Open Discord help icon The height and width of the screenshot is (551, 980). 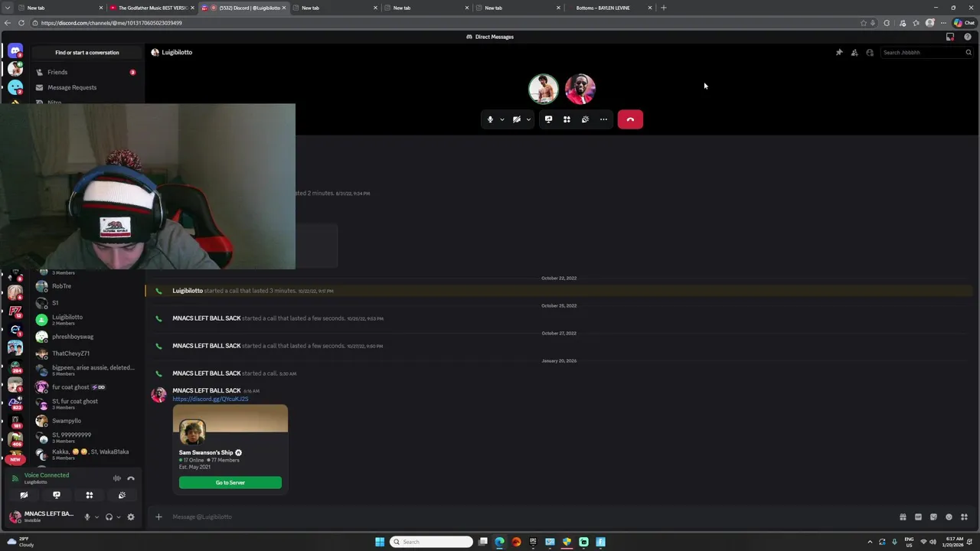click(968, 37)
